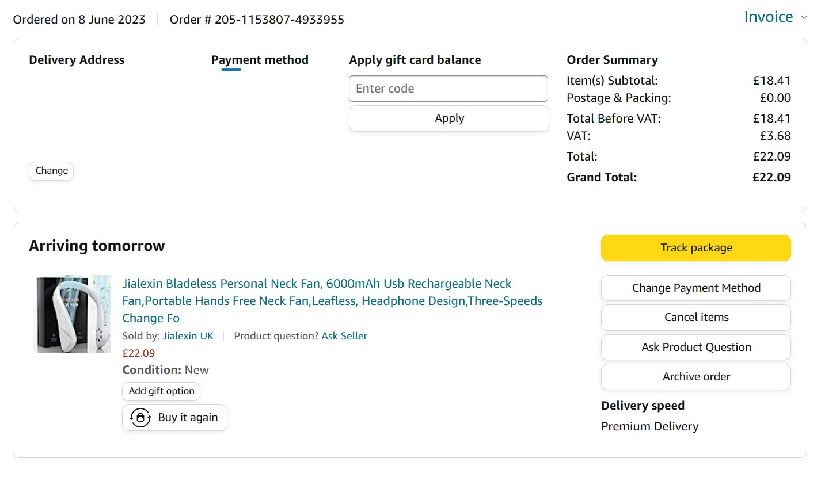Viewport: 821px width, 504px height.
Task: Click the Enter code gift card field
Action: (x=448, y=89)
